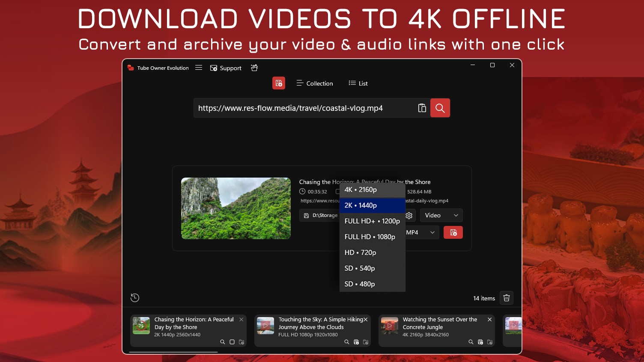The width and height of the screenshot is (644, 362).
Task: Click the red search button
Action: coord(440,108)
